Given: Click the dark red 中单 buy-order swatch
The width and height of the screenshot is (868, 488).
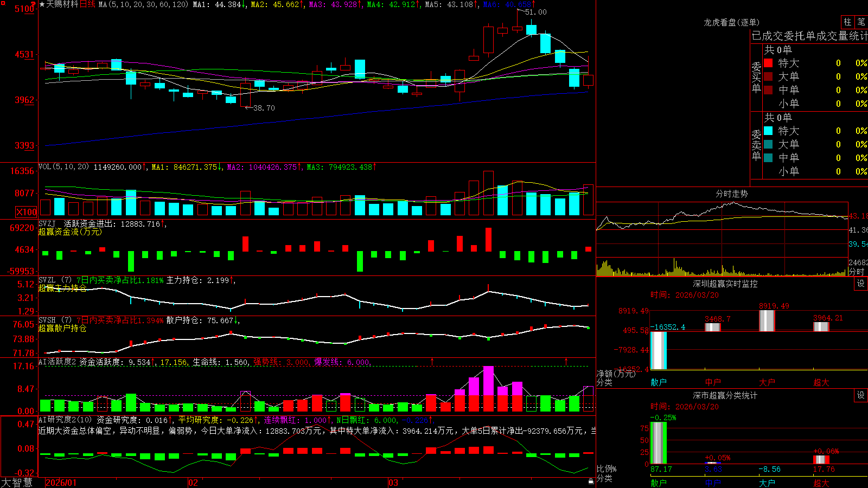Looking at the screenshot, I should 768,89.
